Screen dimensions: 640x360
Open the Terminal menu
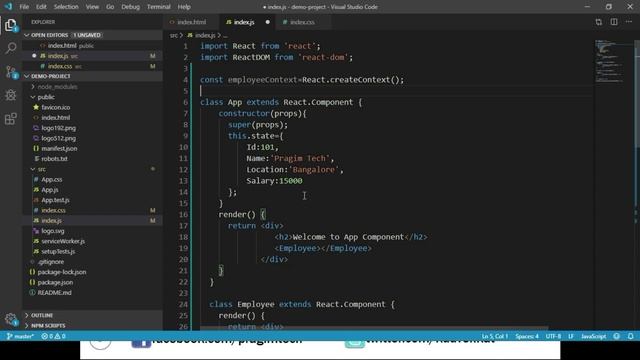coord(158,7)
